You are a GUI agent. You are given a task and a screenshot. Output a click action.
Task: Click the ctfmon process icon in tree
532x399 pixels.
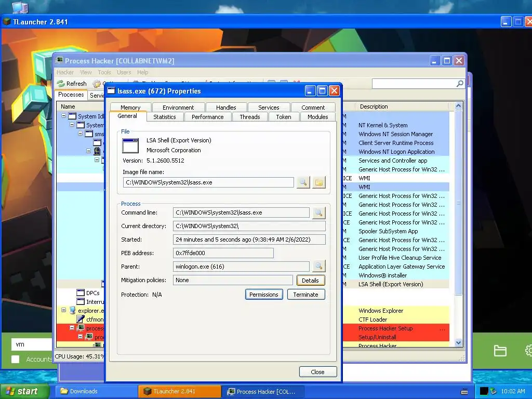(81, 320)
